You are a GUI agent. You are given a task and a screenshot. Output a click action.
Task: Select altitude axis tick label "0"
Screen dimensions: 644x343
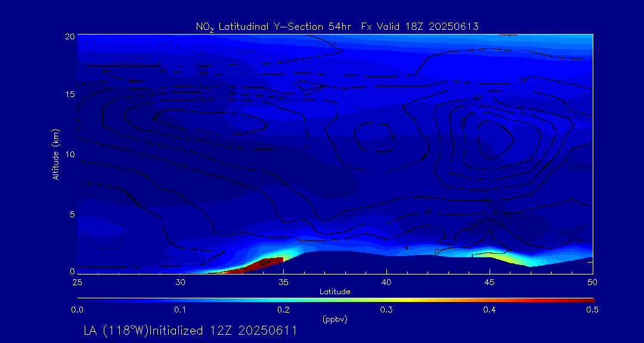(72, 271)
